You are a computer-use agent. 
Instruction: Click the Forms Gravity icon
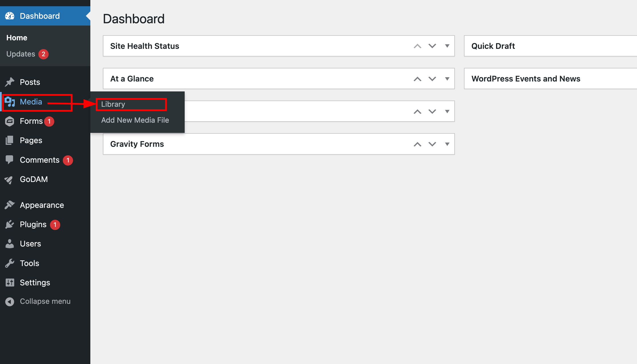(10, 121)
